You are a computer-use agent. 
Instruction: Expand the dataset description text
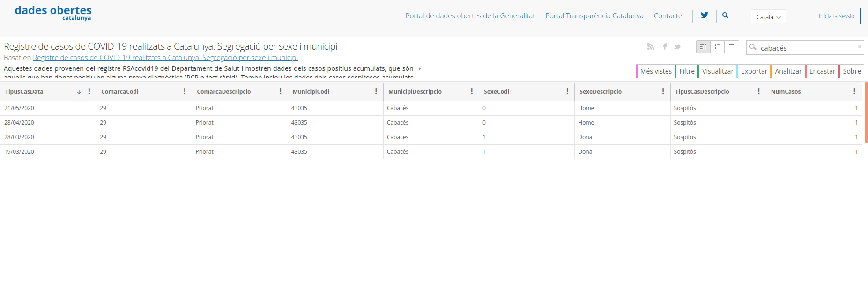tap(419, 68)
